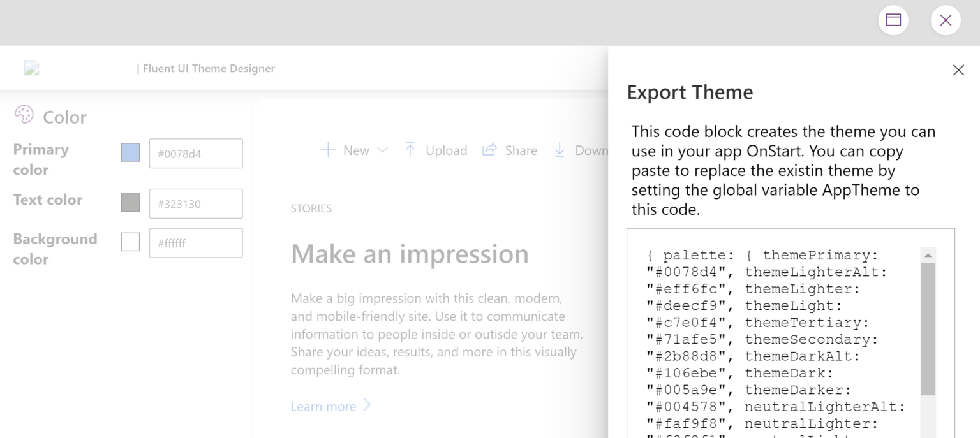Close the Export Theme panel

958,70
